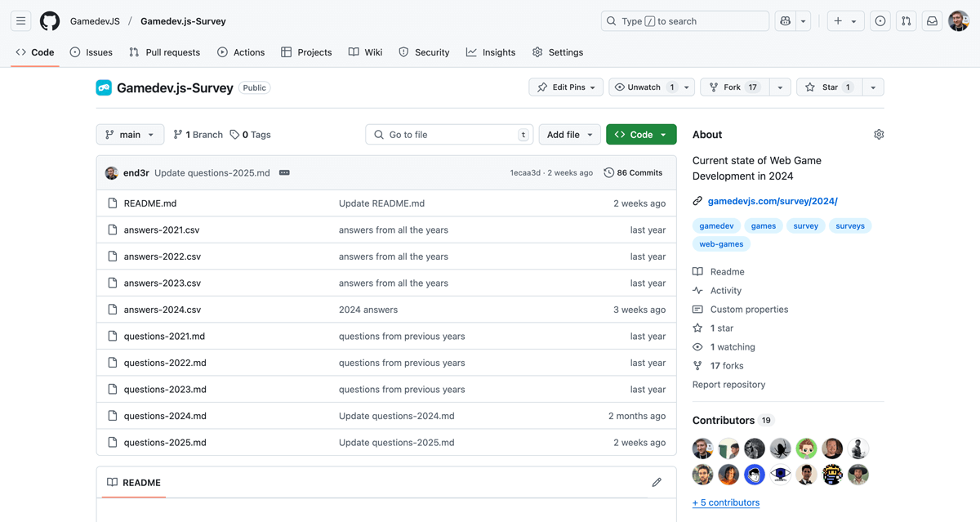980x522 pixels.
Task: Click the top search box
Action: coord(685,21)
